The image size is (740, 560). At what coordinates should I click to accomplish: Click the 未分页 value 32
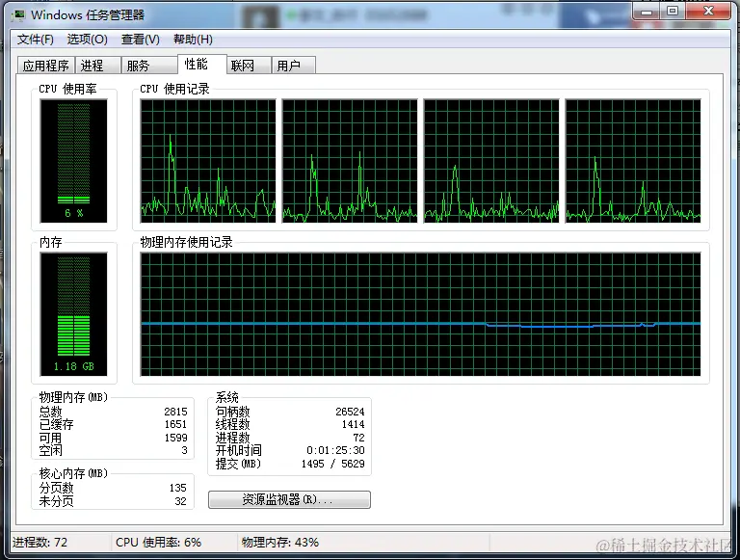click(x=181, y=501)
